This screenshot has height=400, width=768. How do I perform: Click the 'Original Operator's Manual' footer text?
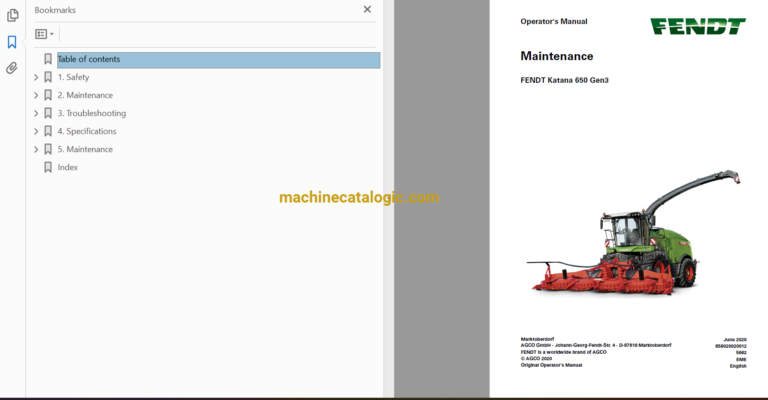pyautogui.click(x=551, y=365)
